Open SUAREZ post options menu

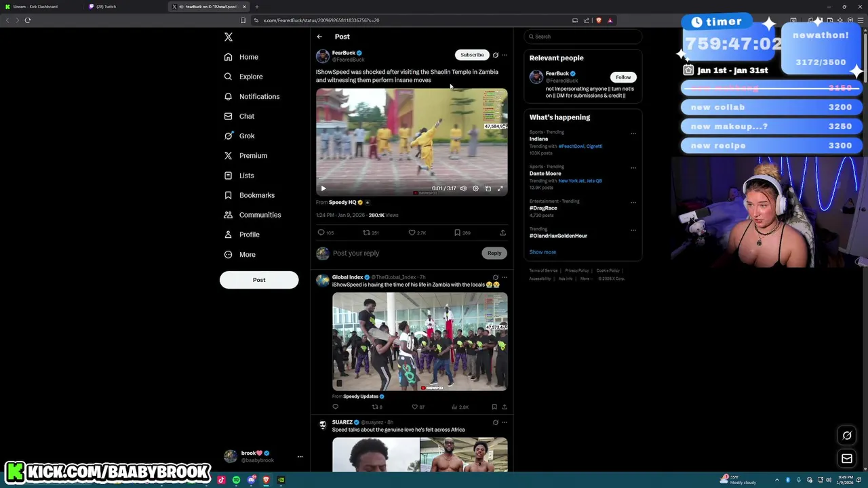coord(505,422)
